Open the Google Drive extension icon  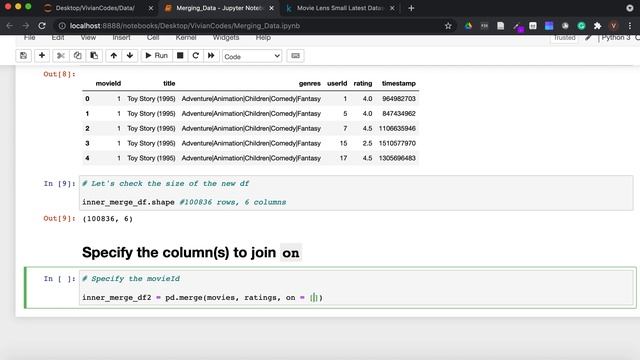tap(468, 26)
